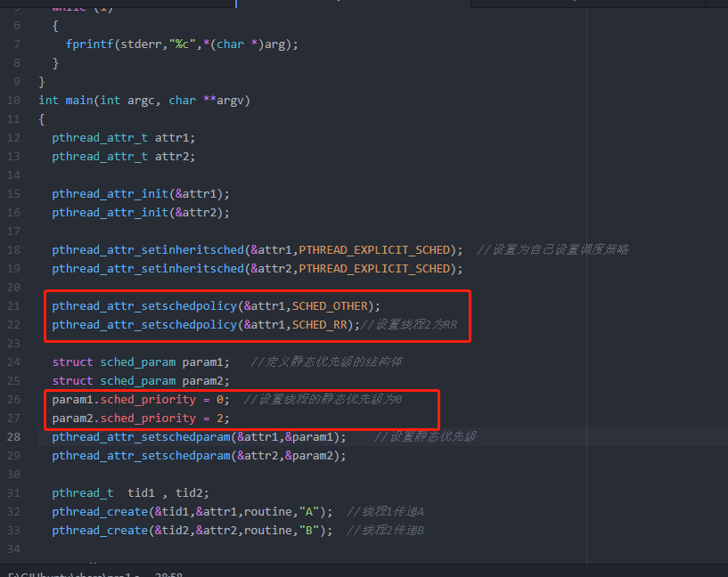The width and height of the screenshot is (728, 577).
Task: Click param2 declaration on line 25
Action: [202, 381]
